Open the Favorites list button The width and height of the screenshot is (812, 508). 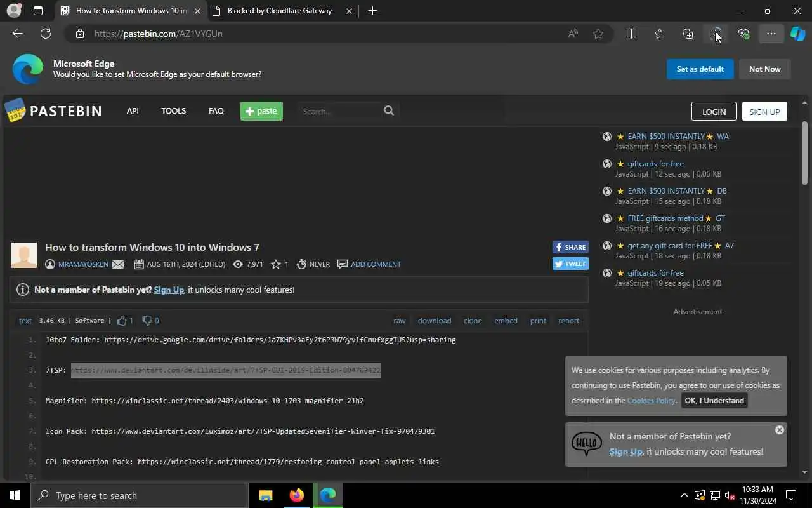(660, 34)
